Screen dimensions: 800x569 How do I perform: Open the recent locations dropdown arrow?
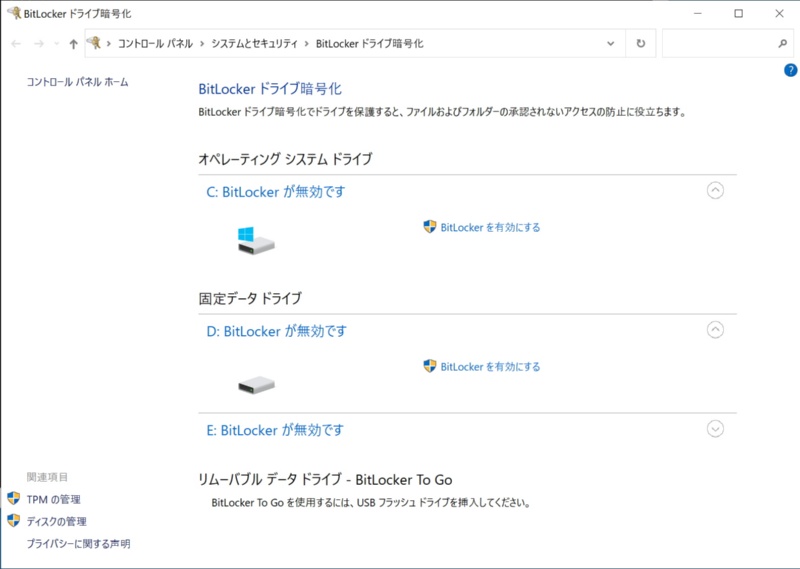click(57, 44)
